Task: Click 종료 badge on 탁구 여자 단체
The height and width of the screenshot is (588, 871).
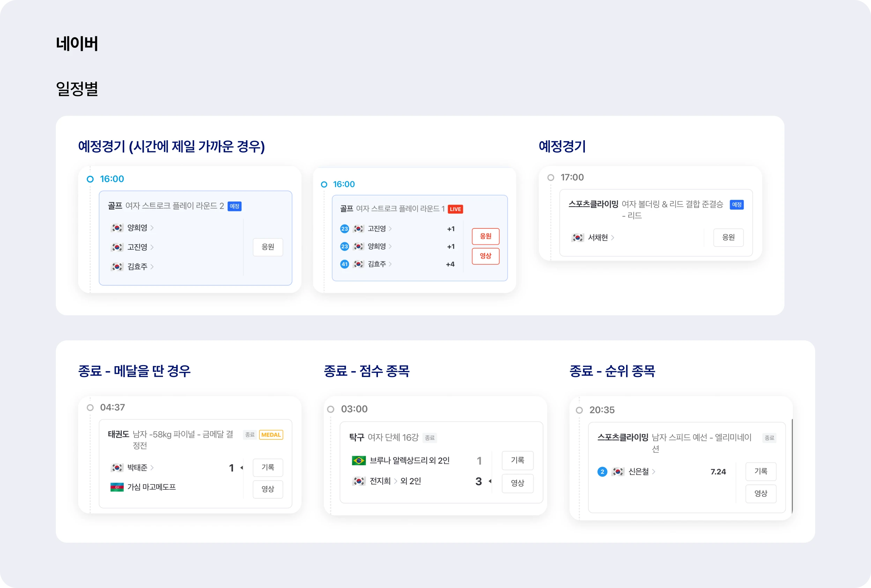Action: (430, 438)
